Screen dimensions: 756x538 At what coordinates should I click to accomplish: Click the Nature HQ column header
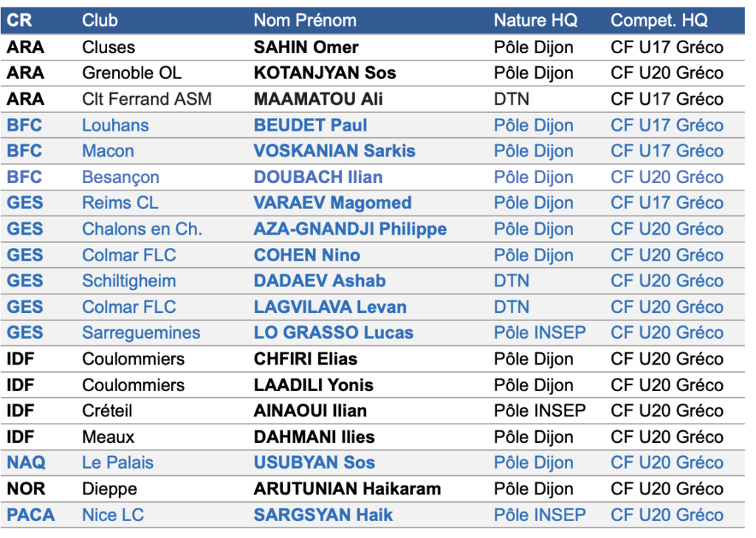tap(536, 20)
